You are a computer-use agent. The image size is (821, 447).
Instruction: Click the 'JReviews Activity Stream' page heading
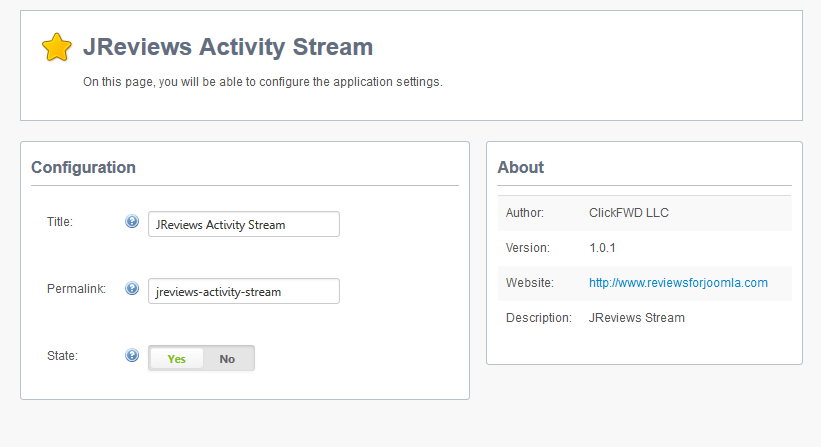pos(228,47)
